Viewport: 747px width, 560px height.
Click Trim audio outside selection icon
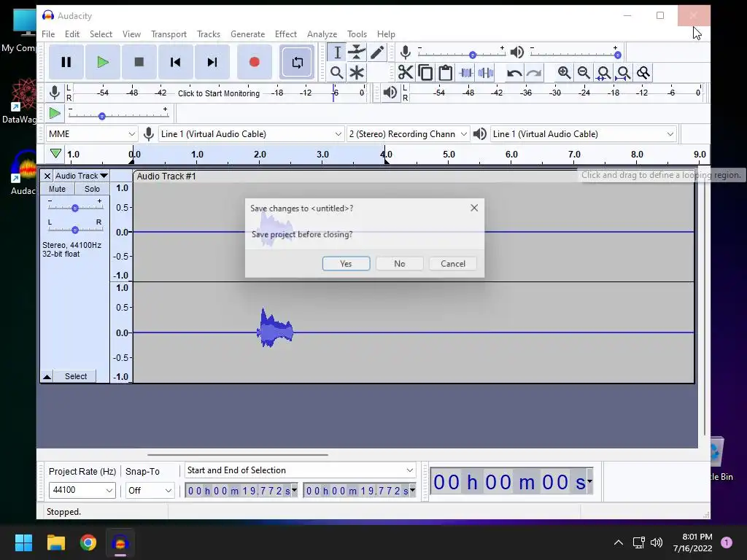pos(466,73)
